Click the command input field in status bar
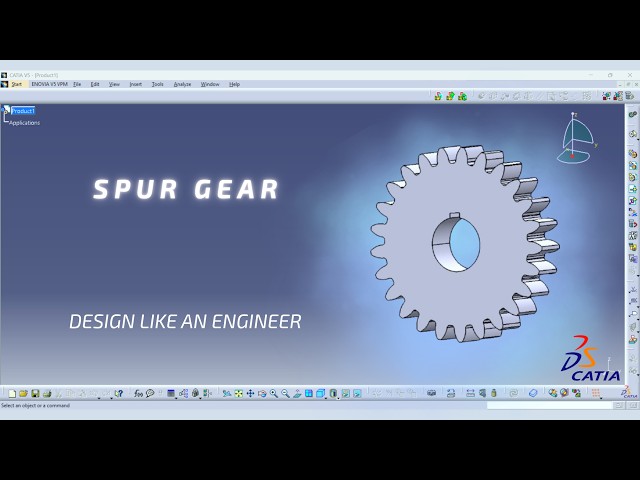Screen dimensions: 640x480 click(549, 405)
